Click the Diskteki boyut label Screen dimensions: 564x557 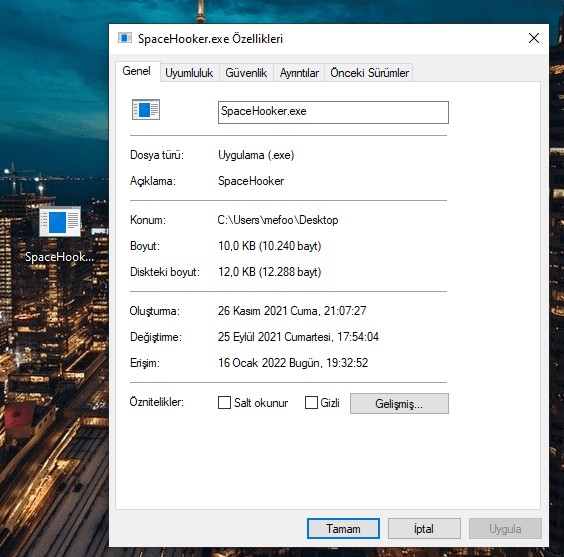tap(165, 272)
